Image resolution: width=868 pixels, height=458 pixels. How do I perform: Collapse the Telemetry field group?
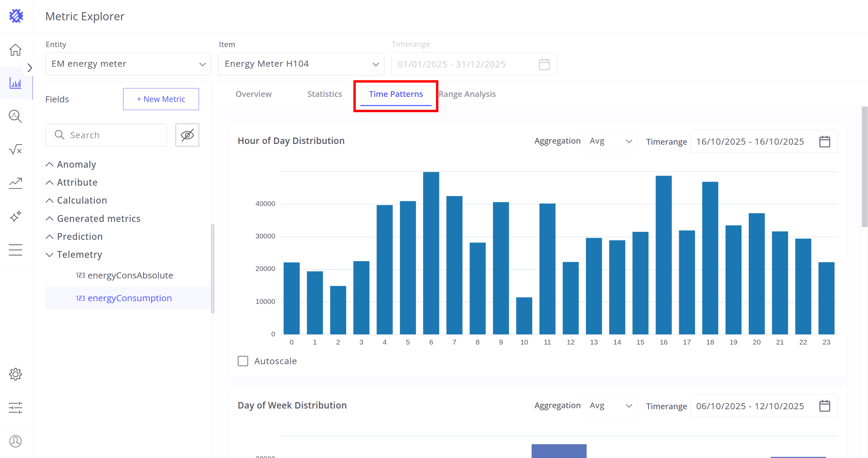(x=50, y=254)
